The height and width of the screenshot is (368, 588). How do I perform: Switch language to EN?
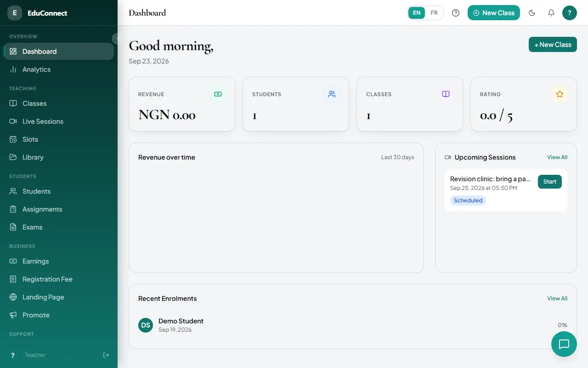point(417,13)
